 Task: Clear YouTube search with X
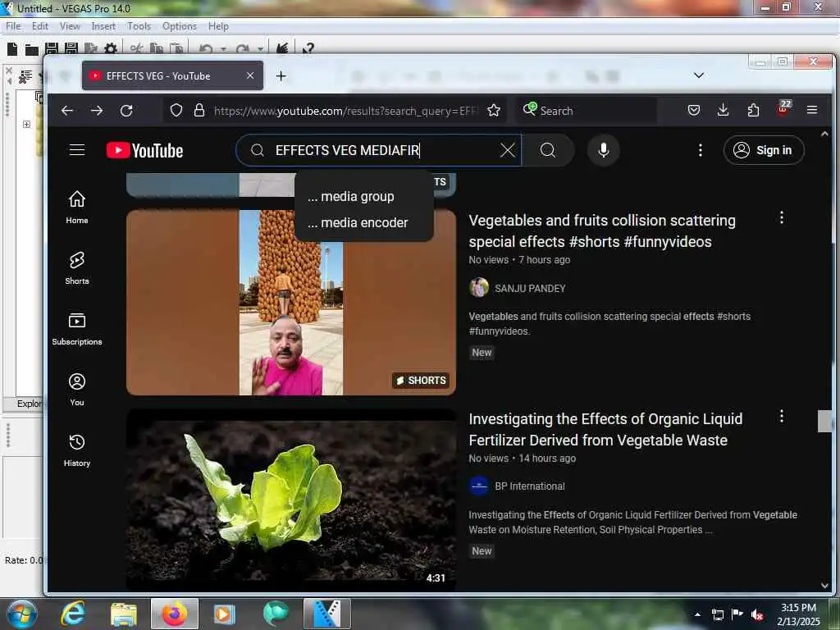507,150
